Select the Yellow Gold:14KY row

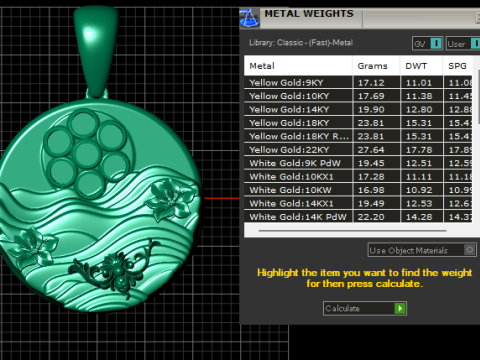(358, 109)
